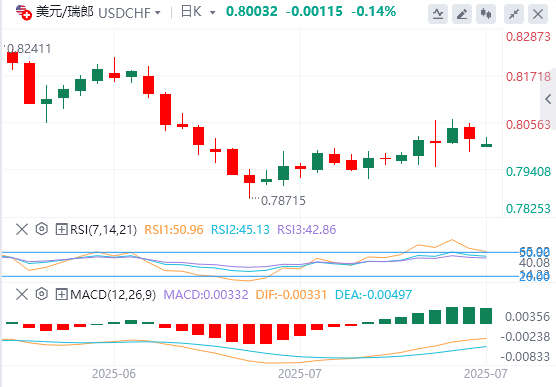Viewport: 556px width, 387px height.
Task: Click RSI(7,14,21) indicator label
Action: click(x=103, y=230)
